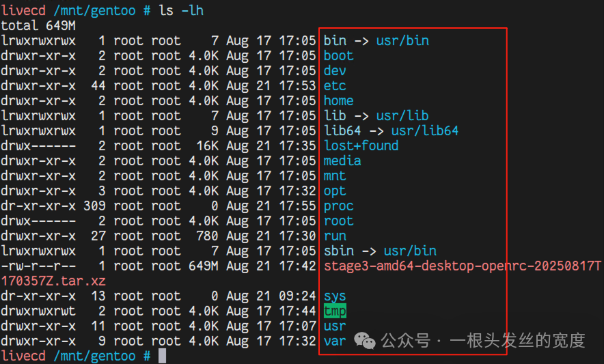Click the 'Aug 17 17:44' timestamp of tmp

coord(271,311)
